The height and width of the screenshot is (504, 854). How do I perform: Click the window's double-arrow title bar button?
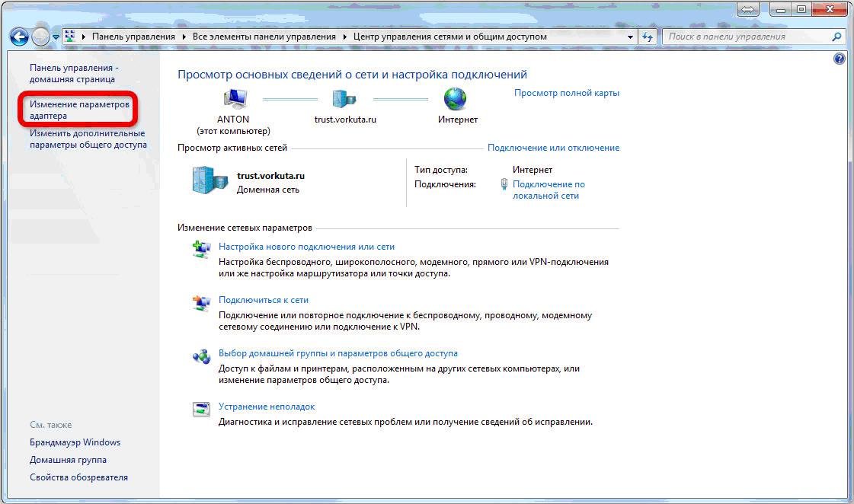tap(748, 10)
